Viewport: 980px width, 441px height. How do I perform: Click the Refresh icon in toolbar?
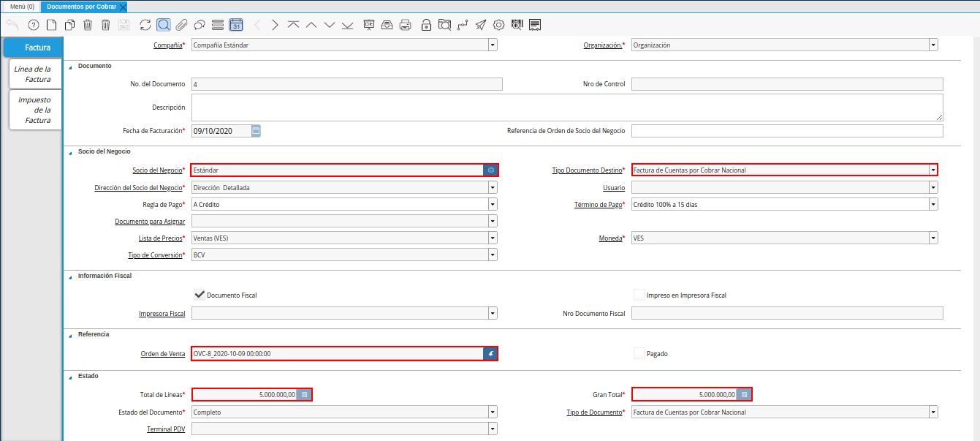145,25
